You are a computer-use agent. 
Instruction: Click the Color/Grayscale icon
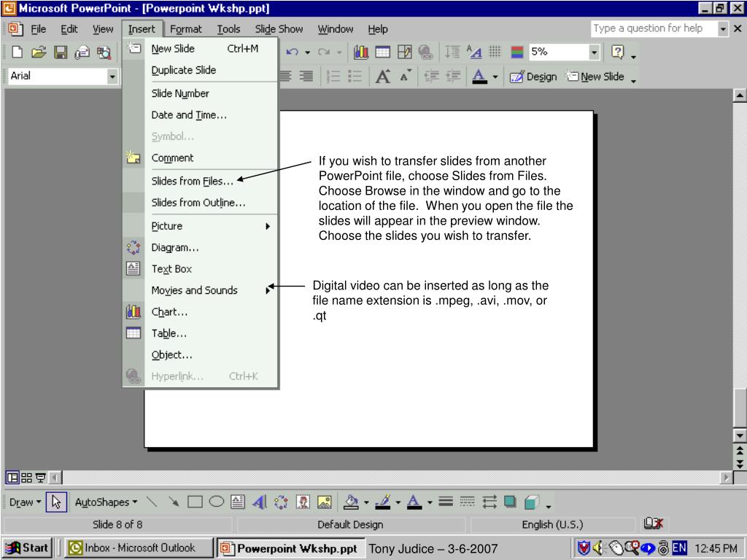[517, 52]
